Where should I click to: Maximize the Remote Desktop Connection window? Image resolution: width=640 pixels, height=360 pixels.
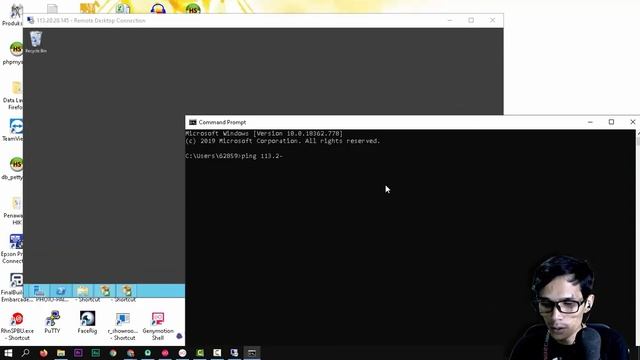[471, 20]
